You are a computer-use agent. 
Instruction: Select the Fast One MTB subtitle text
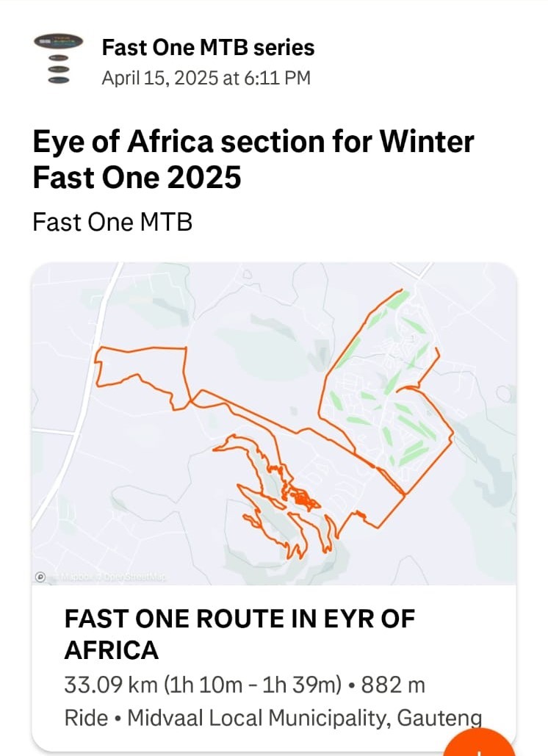click(112, 223)
